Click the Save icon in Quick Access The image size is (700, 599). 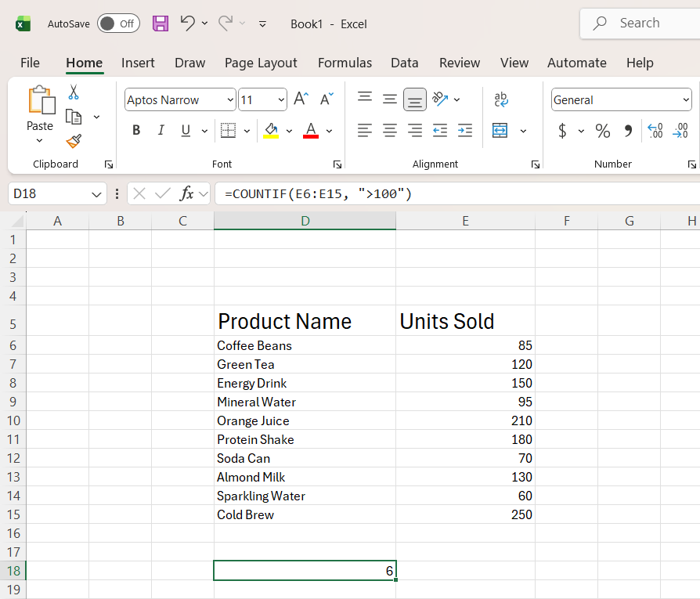161,23
